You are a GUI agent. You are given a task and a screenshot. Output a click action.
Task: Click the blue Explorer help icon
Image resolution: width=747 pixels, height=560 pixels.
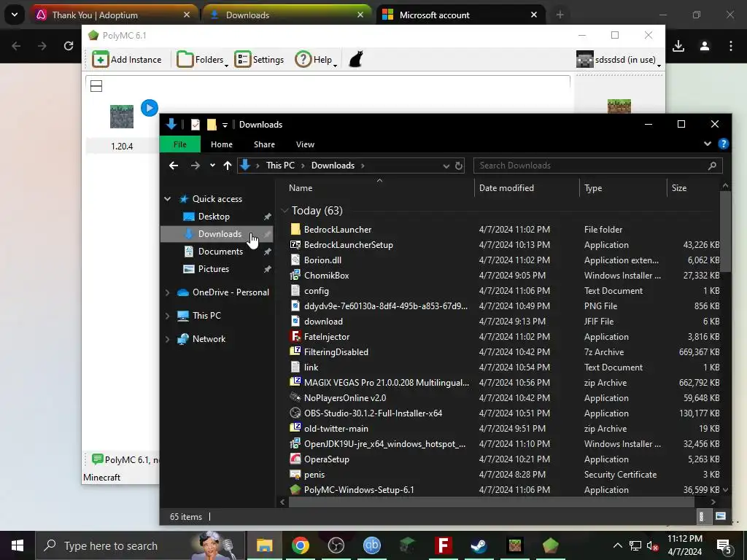(x=723, y=144)
